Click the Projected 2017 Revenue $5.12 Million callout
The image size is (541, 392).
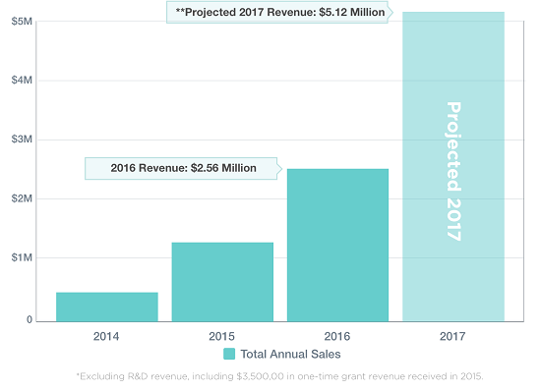tap(279, 13)
